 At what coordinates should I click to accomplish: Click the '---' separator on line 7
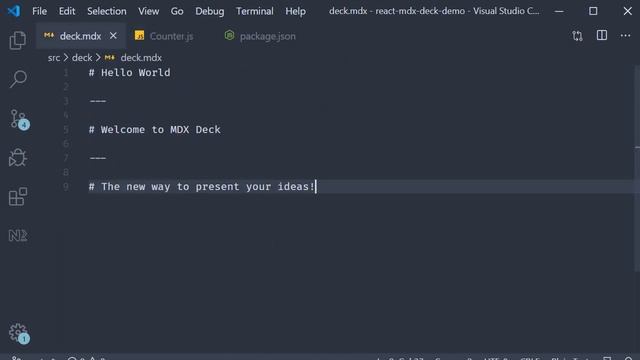point(98,158)
